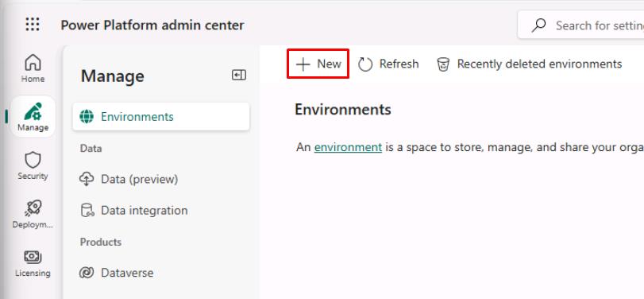Click the Licensing money icon
The width and height of the screenshot is (644, 299).
coord(33,257)
